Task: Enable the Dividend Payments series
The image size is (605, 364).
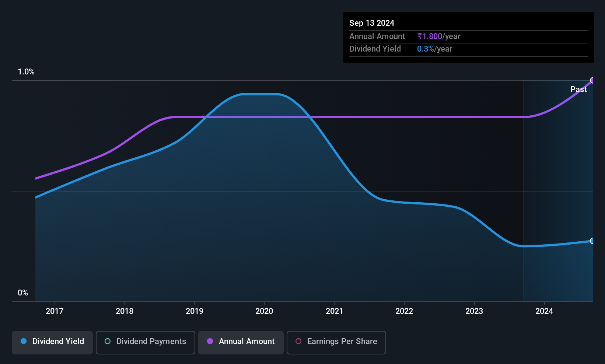Action: pyautogui.click(x=146, y=342)
